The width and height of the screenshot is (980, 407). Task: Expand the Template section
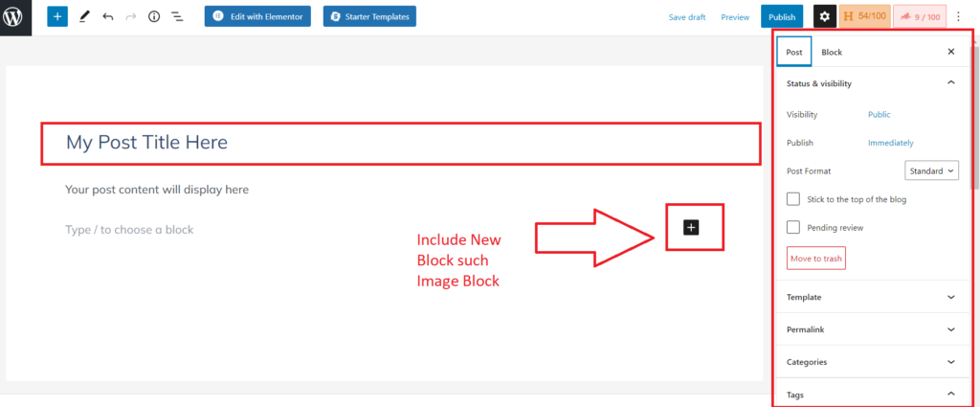[x=872, y=297]
